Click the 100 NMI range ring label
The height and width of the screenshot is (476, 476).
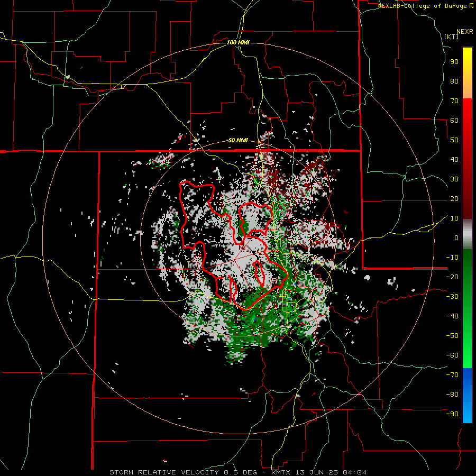coord(238,42)
